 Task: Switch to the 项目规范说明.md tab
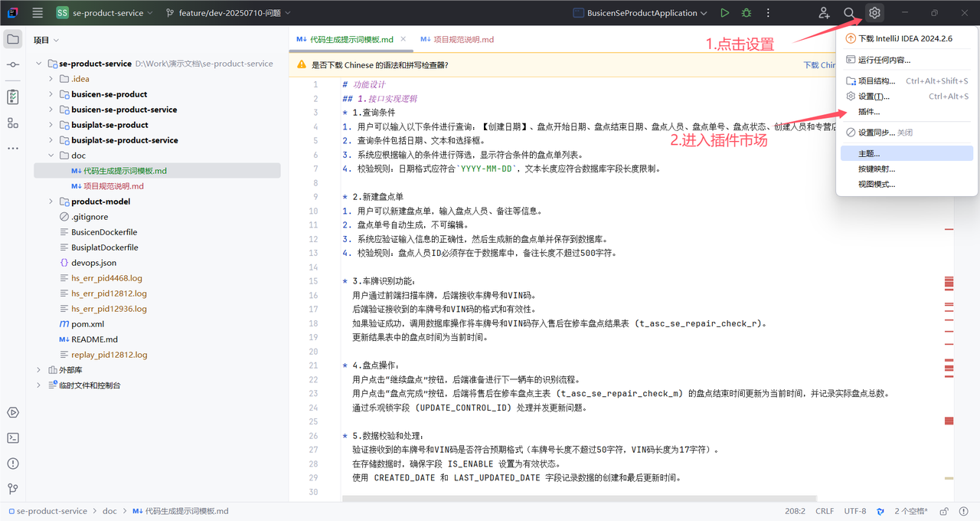[x=457, y=39]
